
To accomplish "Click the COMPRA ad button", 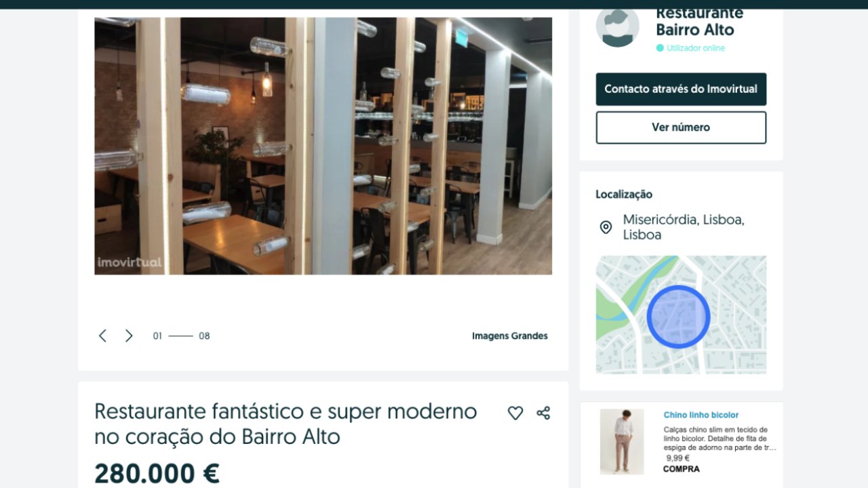I will coord(682,469).
